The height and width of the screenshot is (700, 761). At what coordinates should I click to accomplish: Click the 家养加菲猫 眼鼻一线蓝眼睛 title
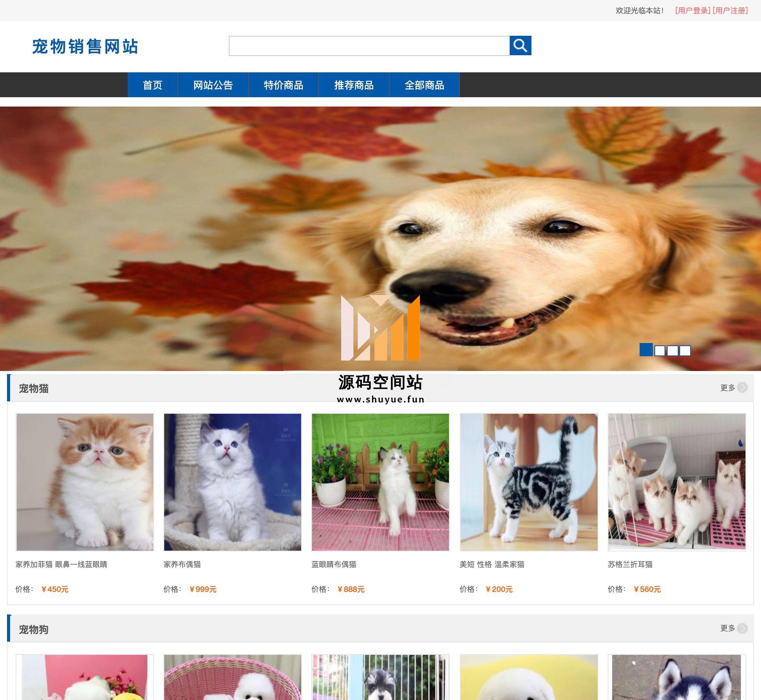pyautogui.click(x=61, y=564)
